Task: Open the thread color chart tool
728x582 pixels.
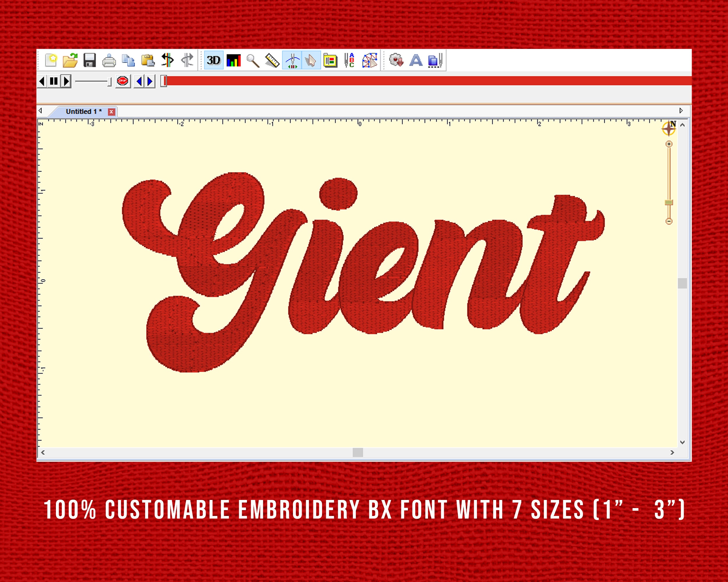Action: coord(234,61)
